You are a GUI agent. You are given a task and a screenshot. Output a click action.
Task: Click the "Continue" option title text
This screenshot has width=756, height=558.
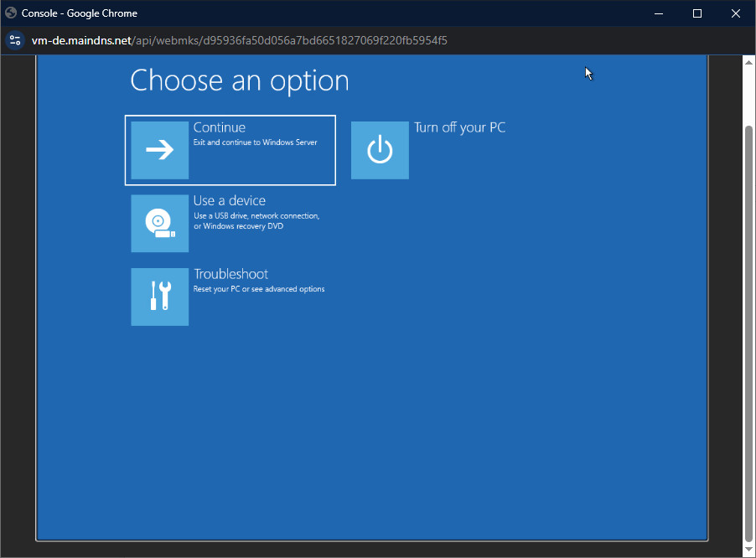219,127
